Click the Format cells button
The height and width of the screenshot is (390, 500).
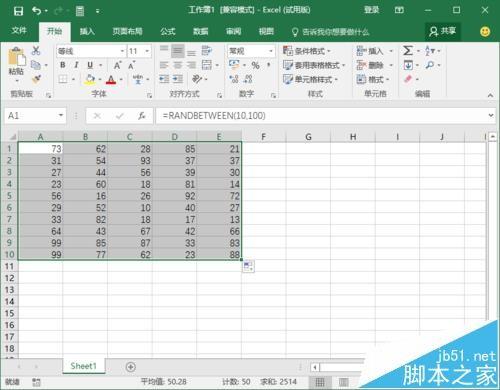[x=373, y=79]
